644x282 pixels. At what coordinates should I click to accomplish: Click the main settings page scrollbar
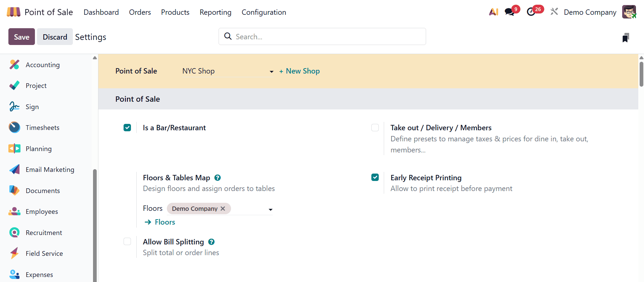tap(641, 74)
